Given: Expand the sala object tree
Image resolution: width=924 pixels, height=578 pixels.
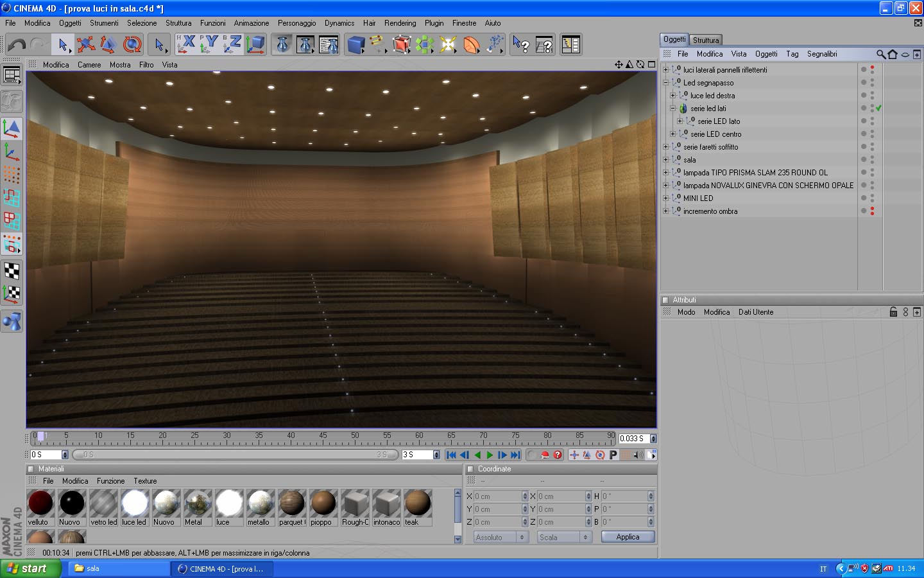Looking at the screenshot, I should [665, 159].
